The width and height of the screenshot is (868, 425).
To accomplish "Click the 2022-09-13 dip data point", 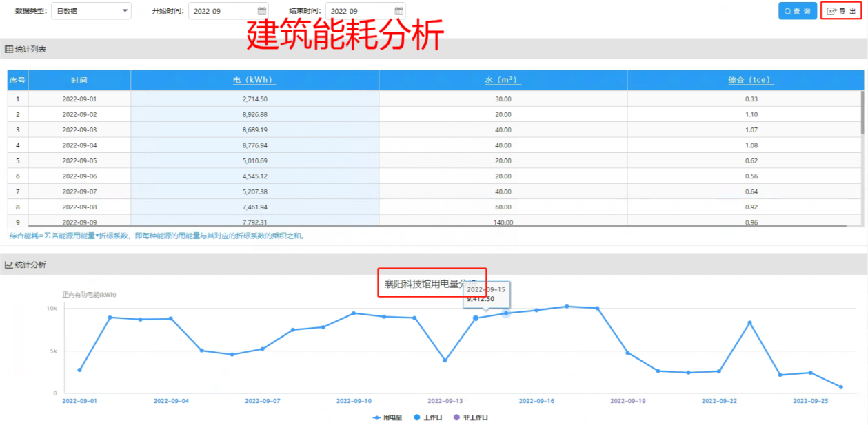I will click(x=445, y=360).
